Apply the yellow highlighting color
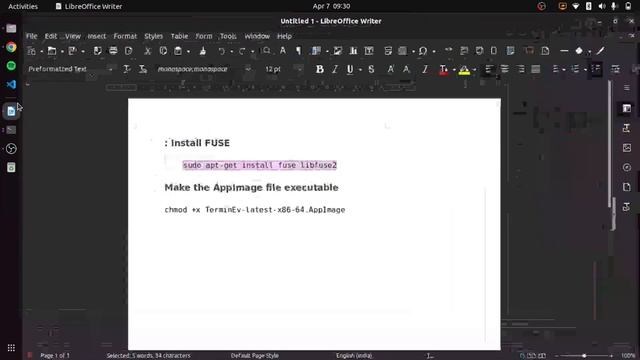 pyautogui.click(x=464, y=70)
